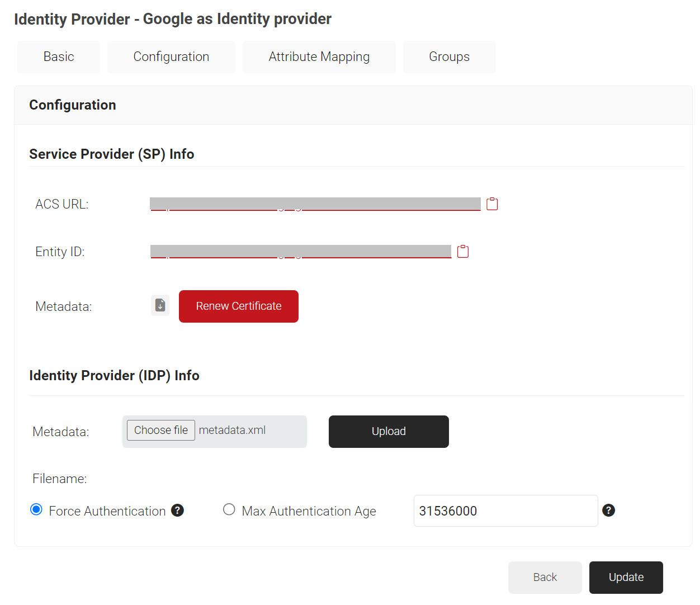The width and height of the screenshot is (700, 605).
Task: Click the metadata.xml file name
Action: point(233,431)
